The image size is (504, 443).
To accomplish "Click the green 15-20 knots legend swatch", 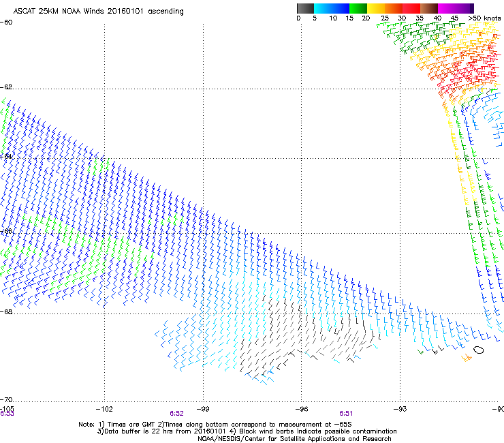I will point(358,8).
